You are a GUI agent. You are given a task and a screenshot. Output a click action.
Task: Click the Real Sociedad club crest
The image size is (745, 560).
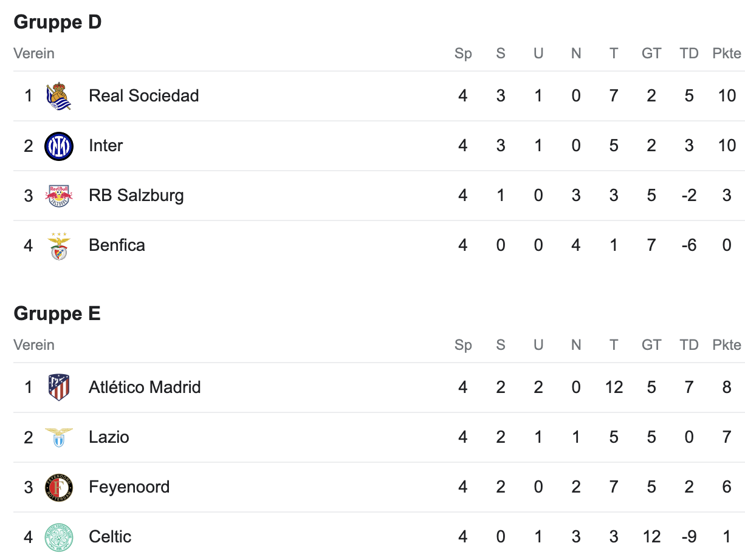59,96
